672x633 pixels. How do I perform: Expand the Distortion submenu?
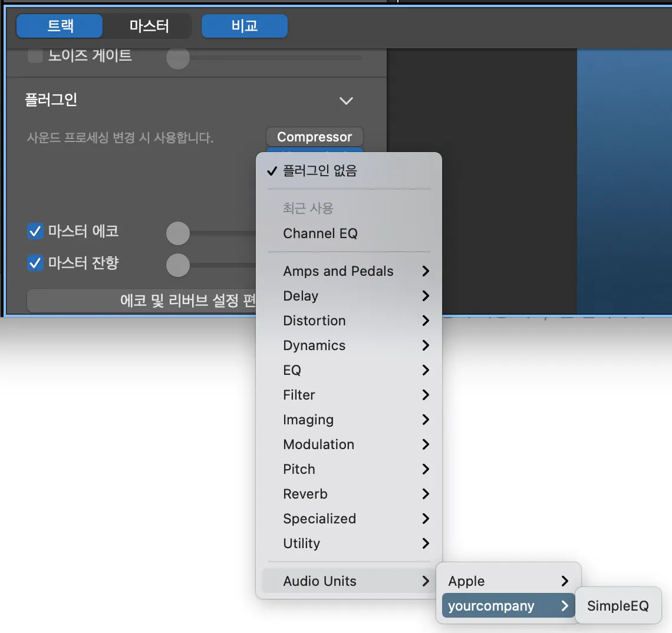point(348,321)
